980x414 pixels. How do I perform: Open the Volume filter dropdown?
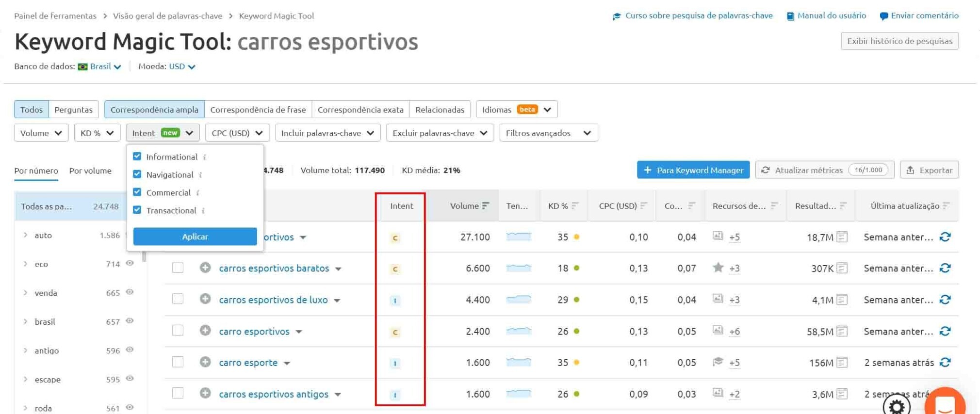[41, 133]
